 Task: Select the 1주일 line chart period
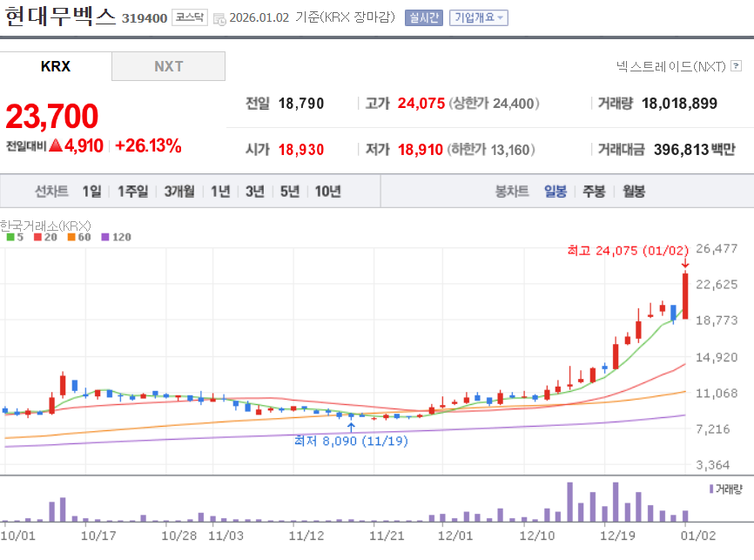click(x=133, y=192)
